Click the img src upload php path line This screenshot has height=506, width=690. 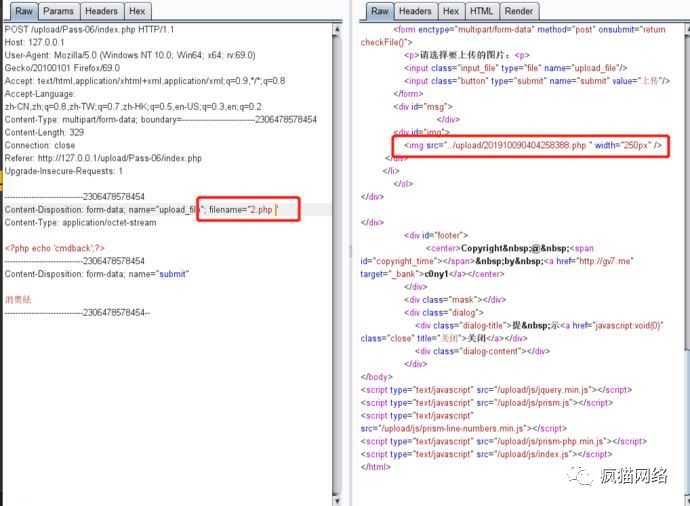coord(532,145)
